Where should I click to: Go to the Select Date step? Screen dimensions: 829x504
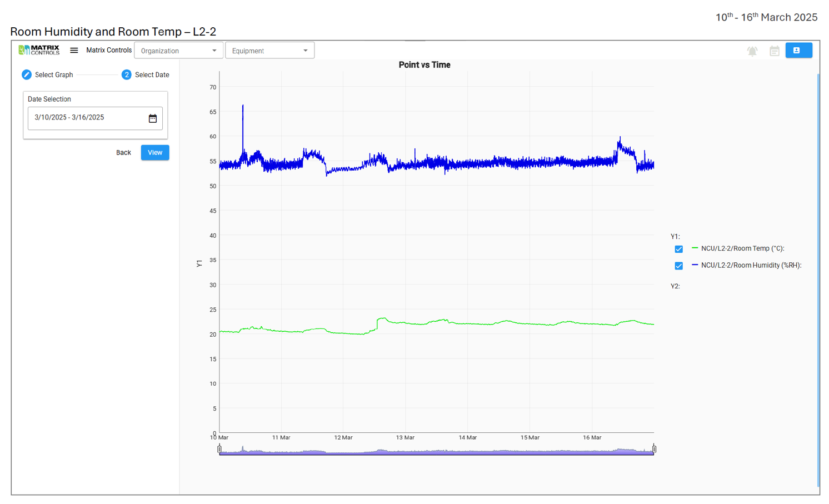(x=152, y=75)
